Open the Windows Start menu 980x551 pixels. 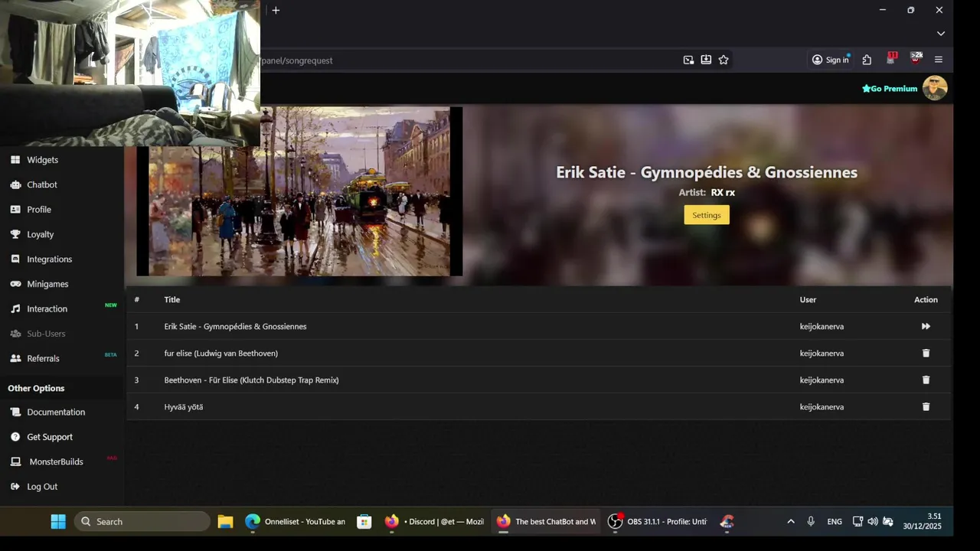click(58, 521)
